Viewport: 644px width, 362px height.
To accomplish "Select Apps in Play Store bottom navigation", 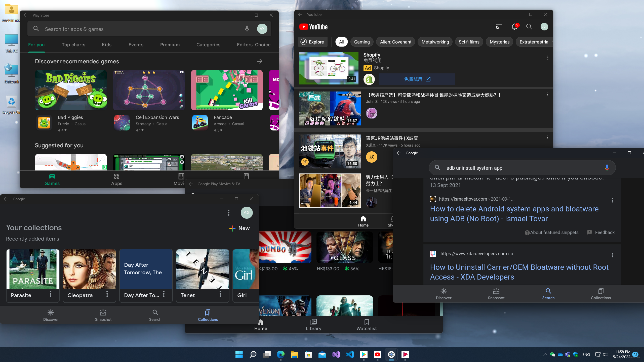I will point(117,179).
